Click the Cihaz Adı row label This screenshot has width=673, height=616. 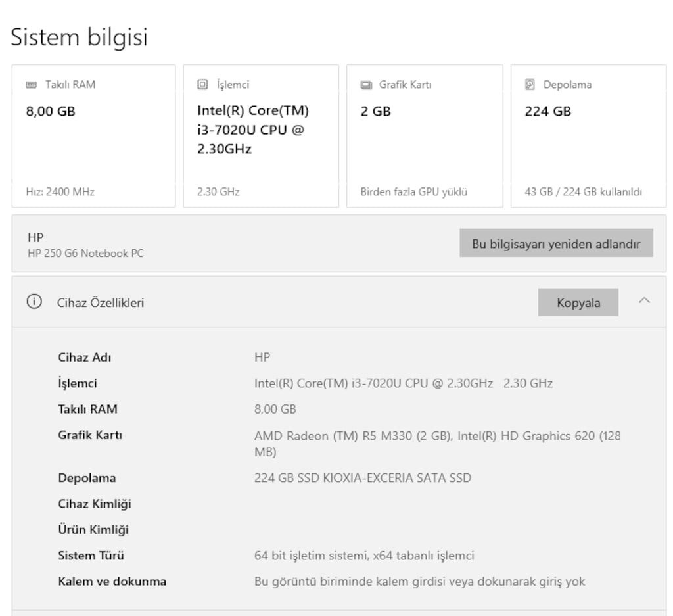point(85,357)
